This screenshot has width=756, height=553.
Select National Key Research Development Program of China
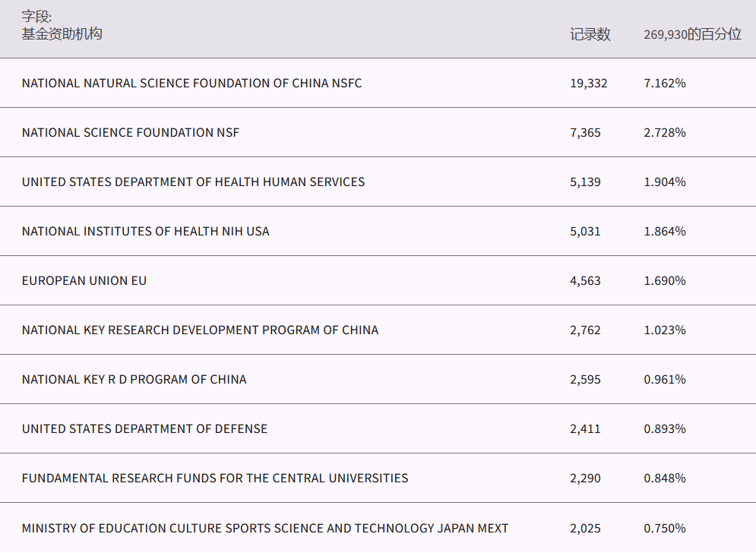[x=200, y=330]
